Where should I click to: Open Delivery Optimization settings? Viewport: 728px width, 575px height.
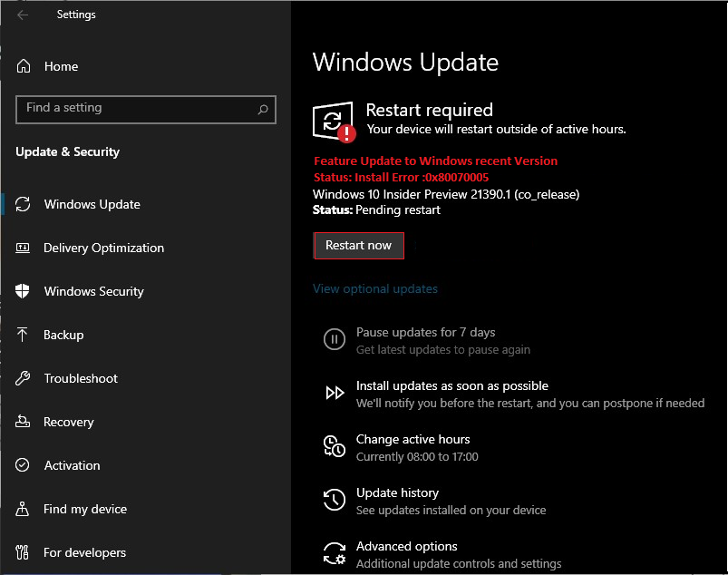(x=103, y=248)
